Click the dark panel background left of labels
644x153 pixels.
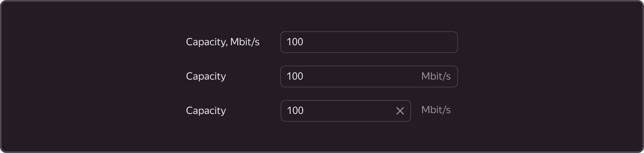pos(94,76)
